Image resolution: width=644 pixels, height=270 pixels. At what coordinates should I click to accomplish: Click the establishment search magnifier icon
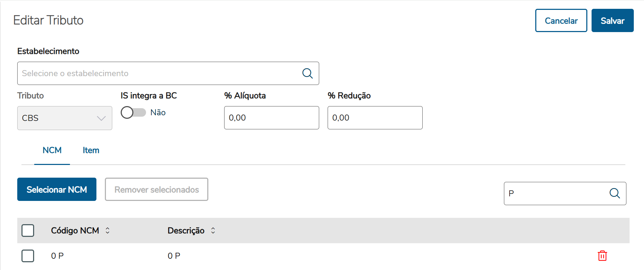tap(307, 73)
